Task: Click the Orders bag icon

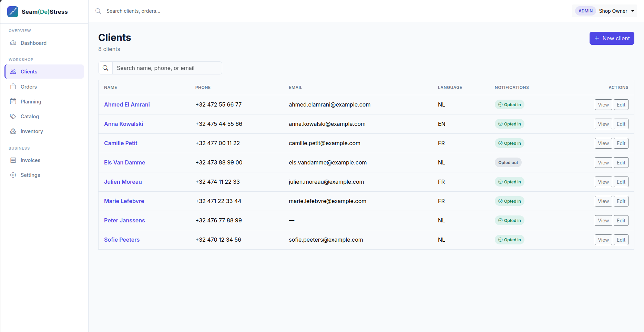Action: (x=13, y=87)
